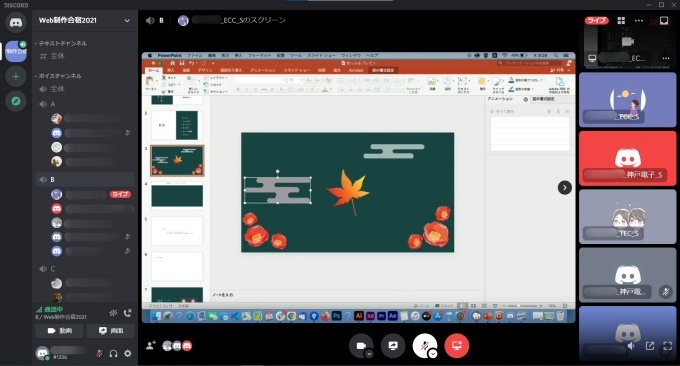Image resolution: width=680 pixels, height=366 pixels.
Task: Click own avatar in user panel
Action: [x=42, y=353]
